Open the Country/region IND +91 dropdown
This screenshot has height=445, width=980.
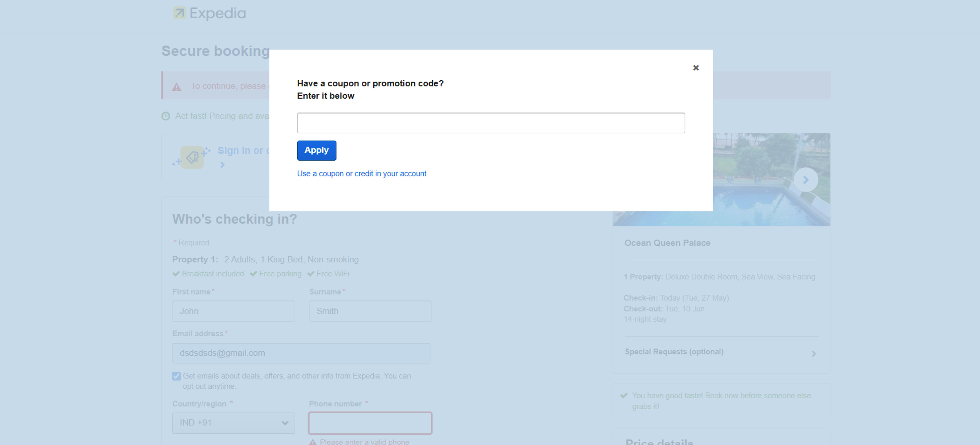(233, 423)
